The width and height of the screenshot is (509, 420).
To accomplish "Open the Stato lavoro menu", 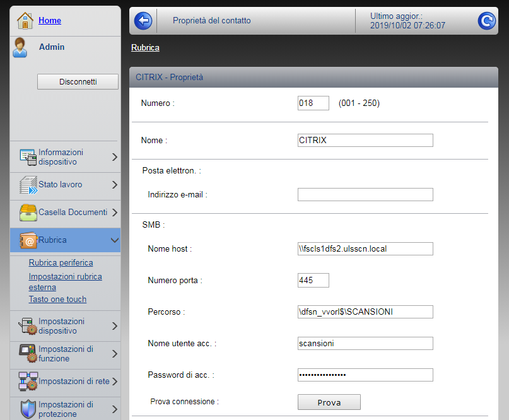I will coord(65,185).
